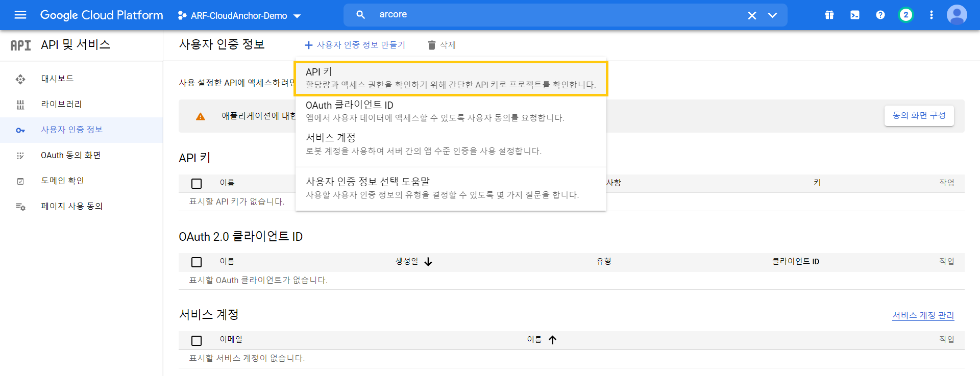Viewport: 980px width, 376px height.
Task: Sort by 생성일 descending arrow
Action: click(x=428, y=262)
